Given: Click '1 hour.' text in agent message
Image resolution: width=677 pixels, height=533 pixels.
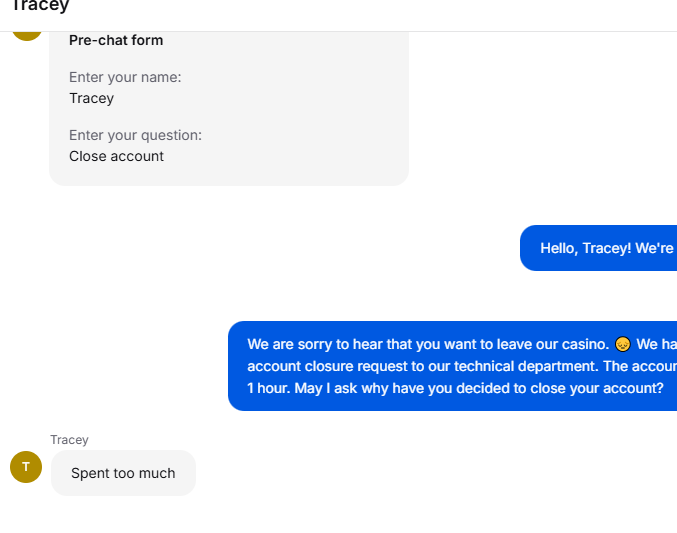Looking at the screenshot, I should point(269,388).
